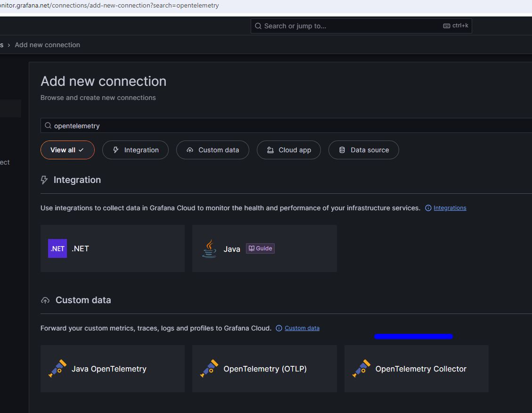
Task: Click the keyboard shortcut icon beside ctrl+k
Action: pos(447,26)
